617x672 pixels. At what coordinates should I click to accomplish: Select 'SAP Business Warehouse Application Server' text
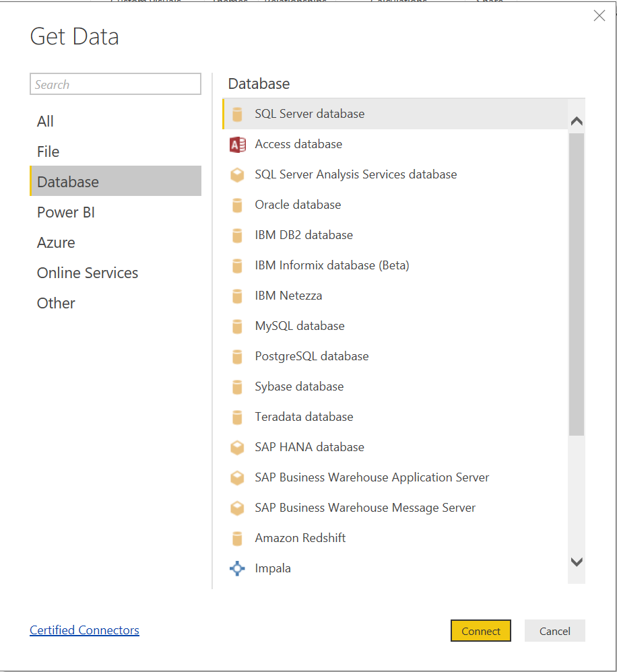tap(372, 477)
